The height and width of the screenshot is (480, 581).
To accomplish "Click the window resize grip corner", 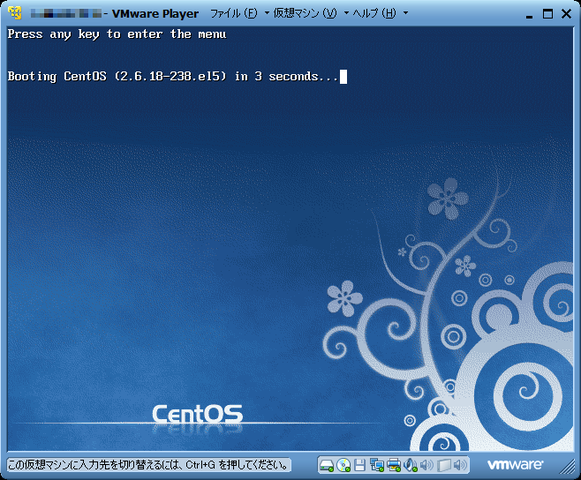I will click(567, 467).
